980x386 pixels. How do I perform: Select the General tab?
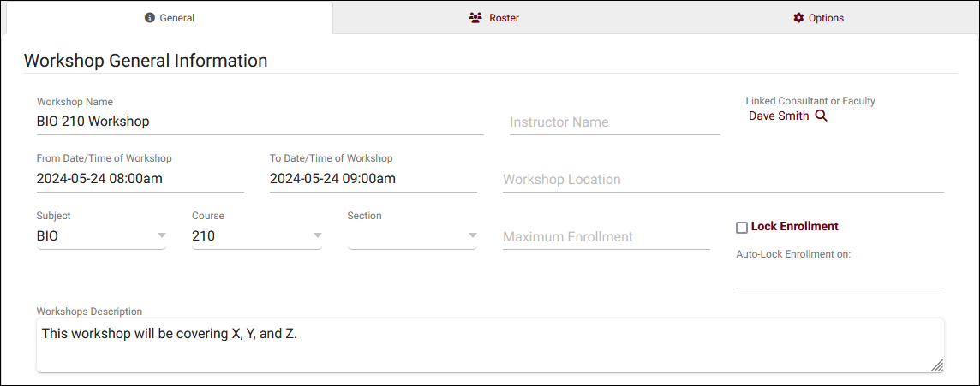pos(169,18)
